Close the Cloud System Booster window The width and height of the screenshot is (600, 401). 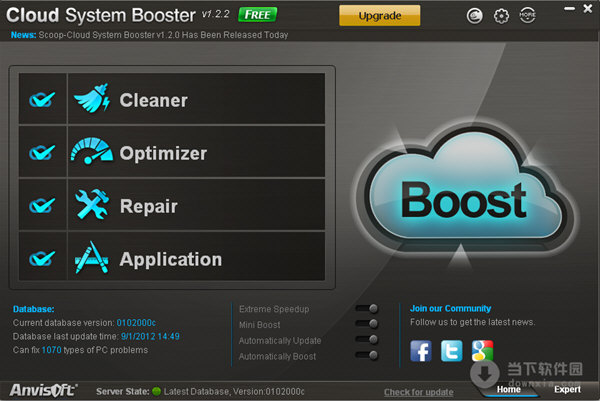point(588,8)
